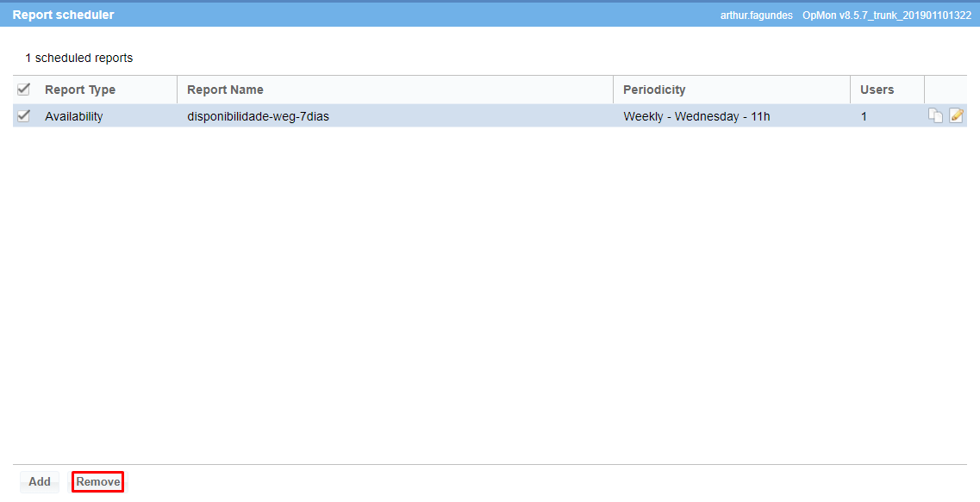Toggle the select-all checkbox in table header
This screenshot has width=980, height=502.
tap(24, 90)
